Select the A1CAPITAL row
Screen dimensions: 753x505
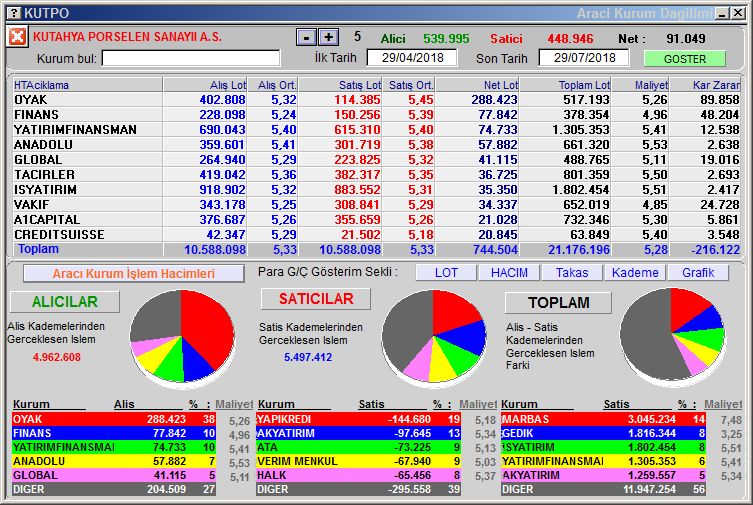[x=376, y=219]
